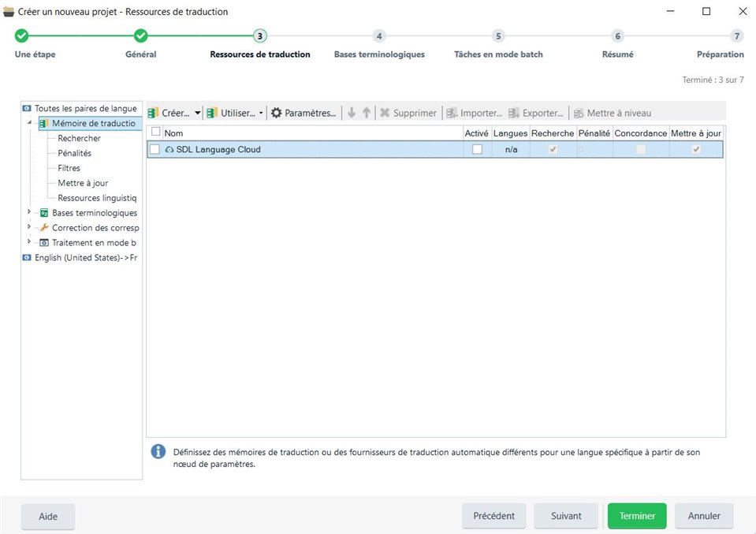Toggle the checkbox in the Nom column header
This screenshot has width=756, height=534.
(155, 133)
